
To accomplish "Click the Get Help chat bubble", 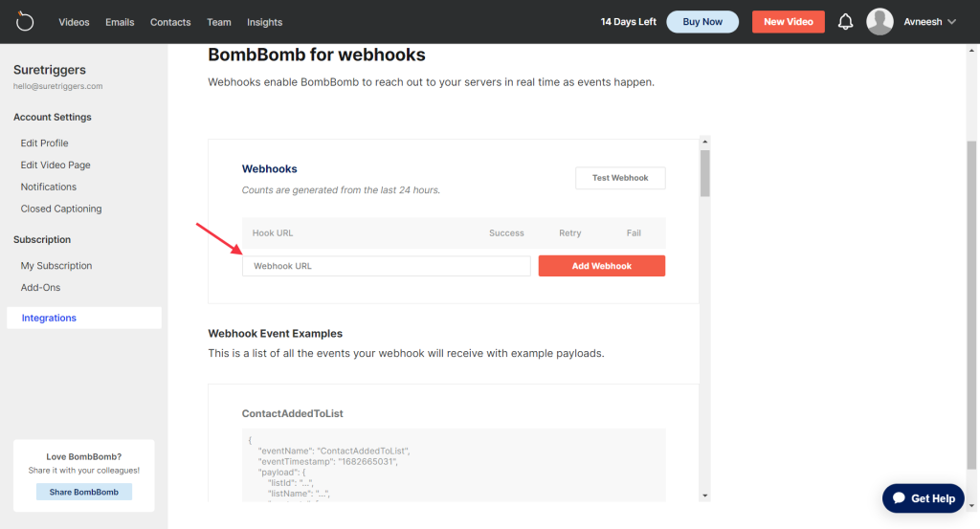I will (923, 498).
